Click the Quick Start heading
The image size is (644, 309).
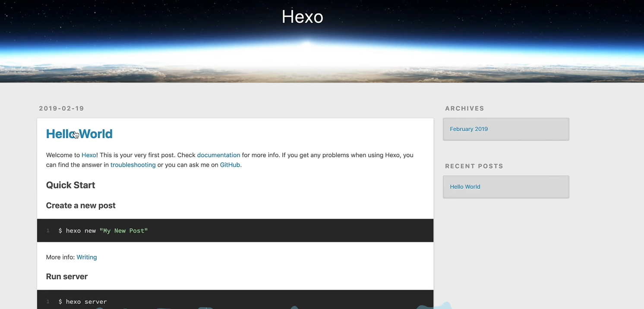click(70, 185)
